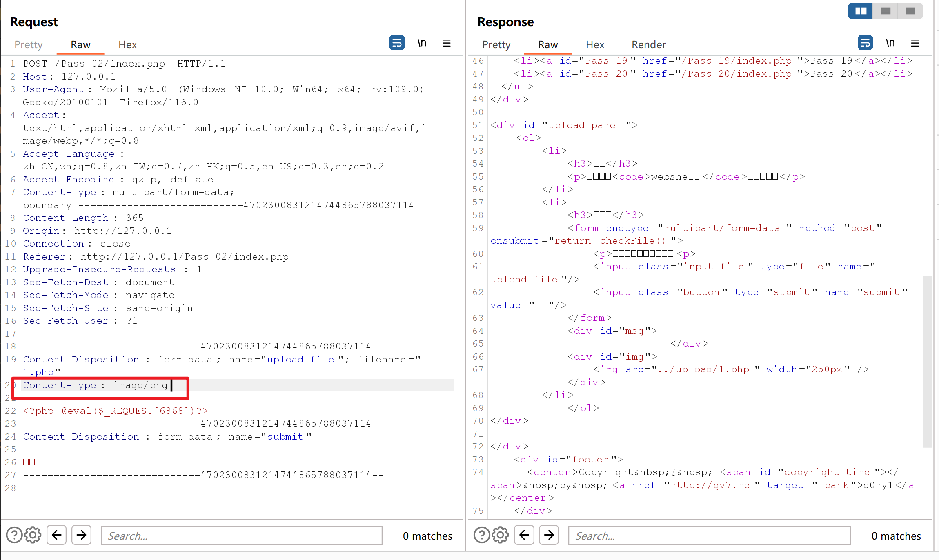Click the 'Content-Type: image/png' line in Request

tap(95, 385)
